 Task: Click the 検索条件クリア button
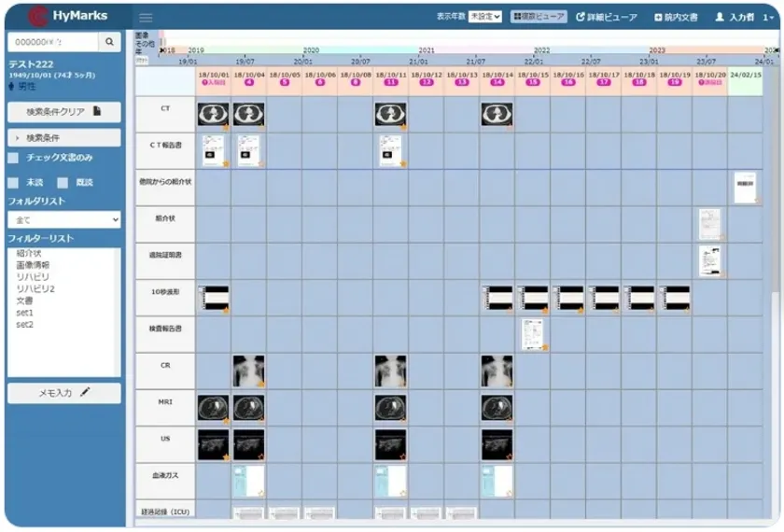(x=64, y=111)
